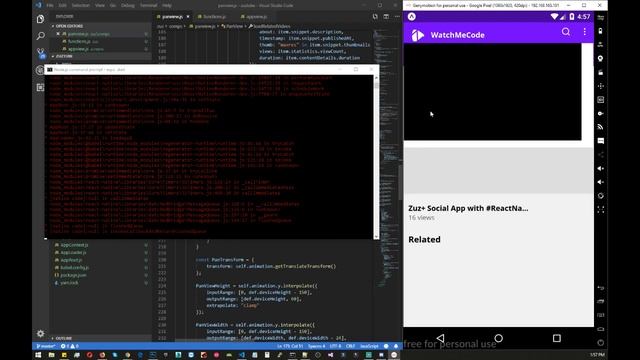Open the editor More Actions ellipsis
This screenshot has height=360, width=640.
click(x=397, y=17)
